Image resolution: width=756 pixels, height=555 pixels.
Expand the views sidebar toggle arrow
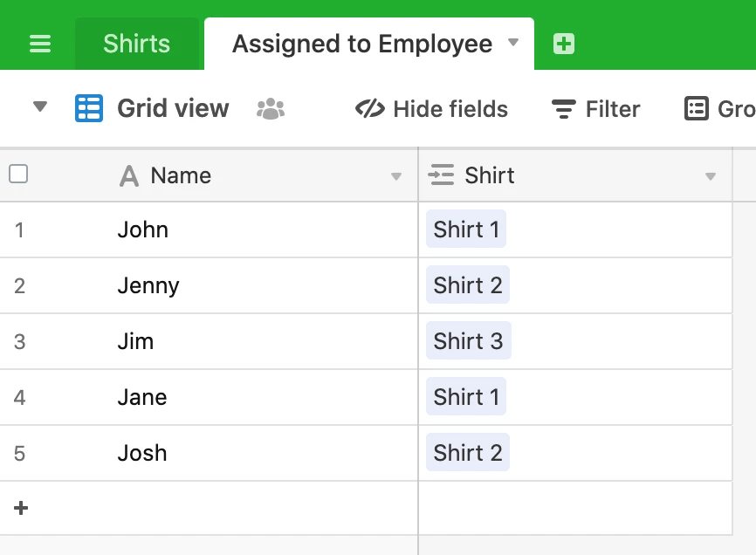40,106
